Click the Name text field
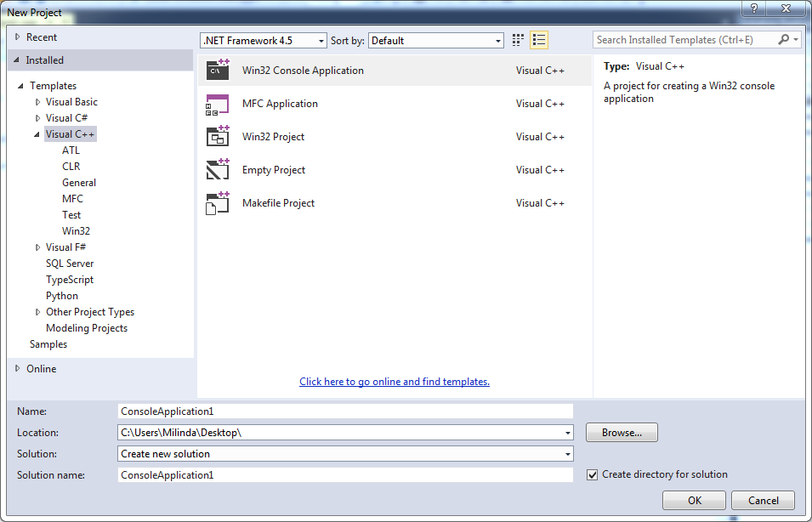This screenshot has height=522, width=812. coord(345,411)
